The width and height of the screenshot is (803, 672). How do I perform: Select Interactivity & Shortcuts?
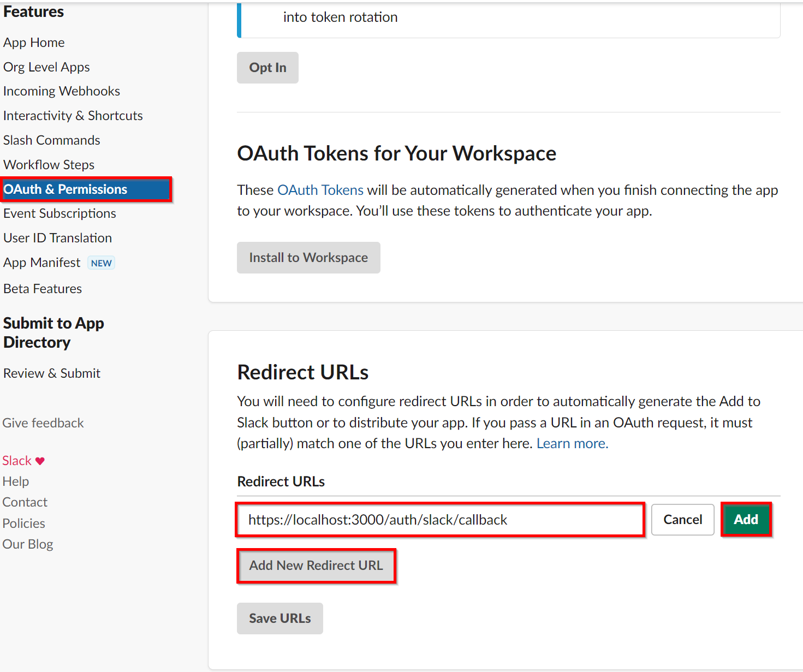click(73, 116)
